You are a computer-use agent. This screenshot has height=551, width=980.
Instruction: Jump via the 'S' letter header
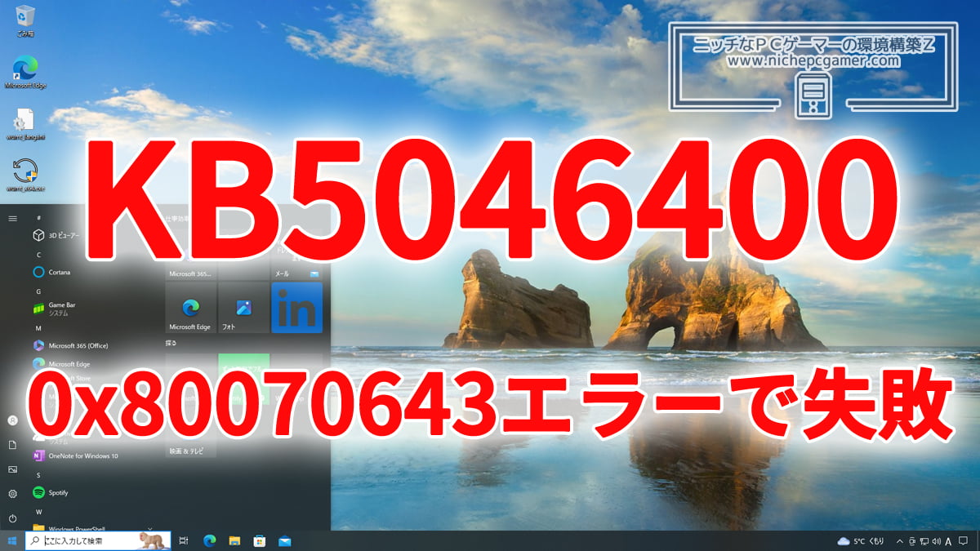point(39,474)
